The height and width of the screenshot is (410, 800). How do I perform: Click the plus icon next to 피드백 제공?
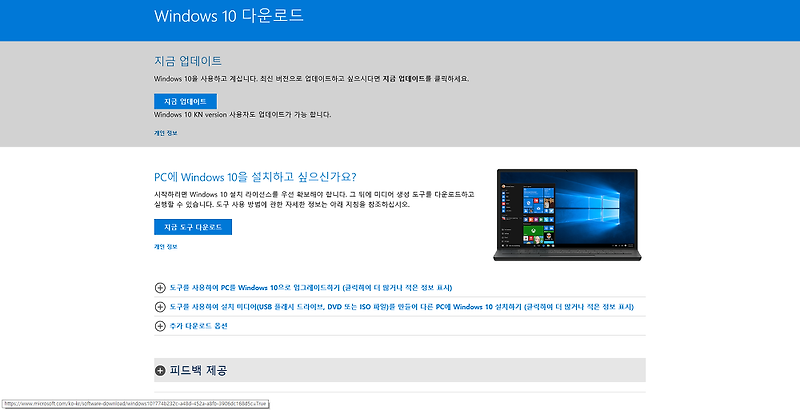(x=160, y=371)
